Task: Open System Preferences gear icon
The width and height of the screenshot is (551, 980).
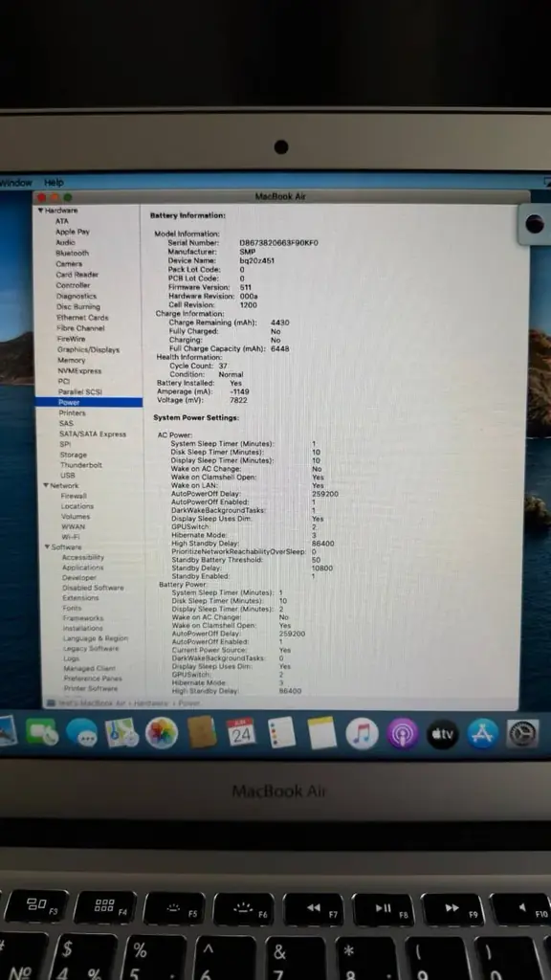Action: click(x=522, y=734)
